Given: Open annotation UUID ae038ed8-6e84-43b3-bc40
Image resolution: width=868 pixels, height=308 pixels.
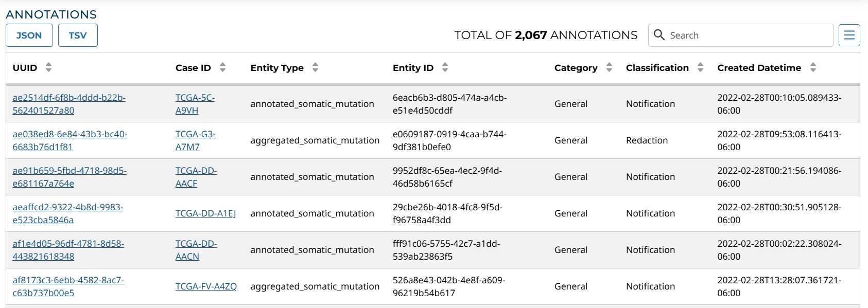Looking at the screenshot, I should point(70,134).
